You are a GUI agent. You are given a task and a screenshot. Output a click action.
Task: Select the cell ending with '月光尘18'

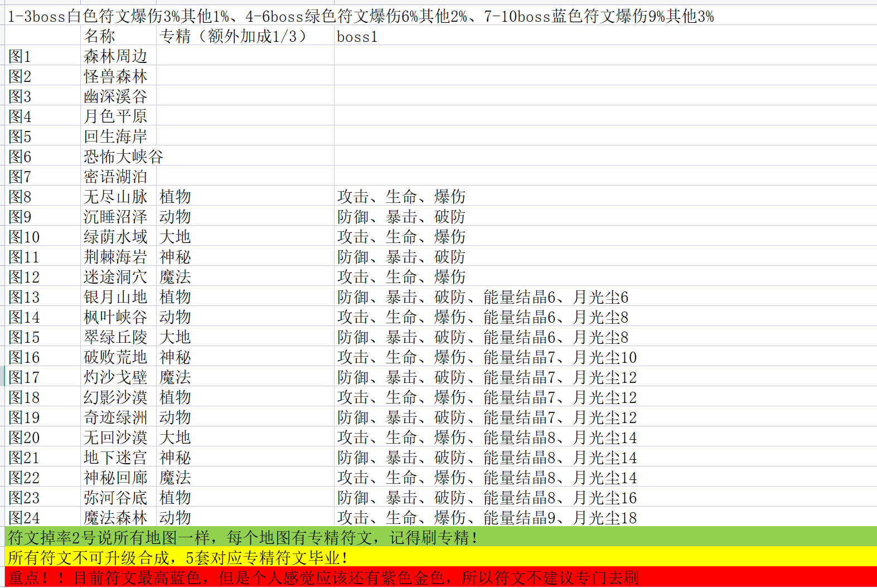coord(605,517)
